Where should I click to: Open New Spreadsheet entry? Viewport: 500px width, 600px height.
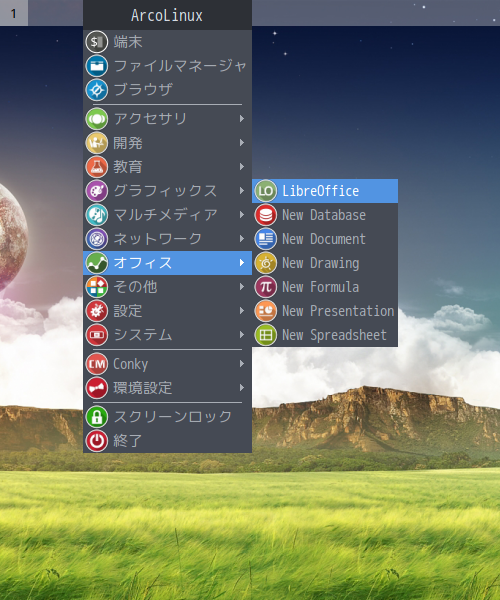[x=325, y=335]
